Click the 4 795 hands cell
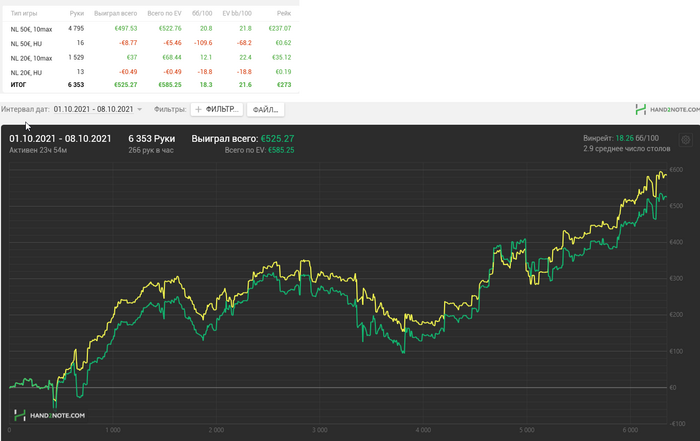The image size is (700, 441). coord(76,28)
